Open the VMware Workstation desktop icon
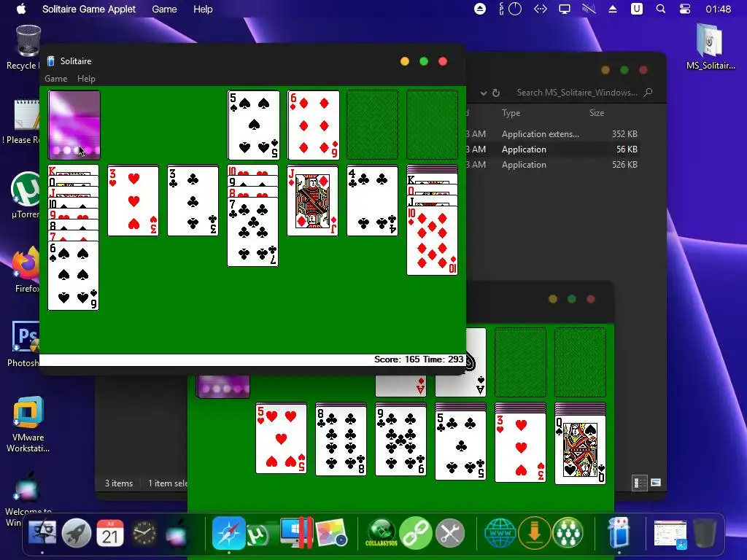The width and height of the screenshot is (747, 560). [28, 424]
